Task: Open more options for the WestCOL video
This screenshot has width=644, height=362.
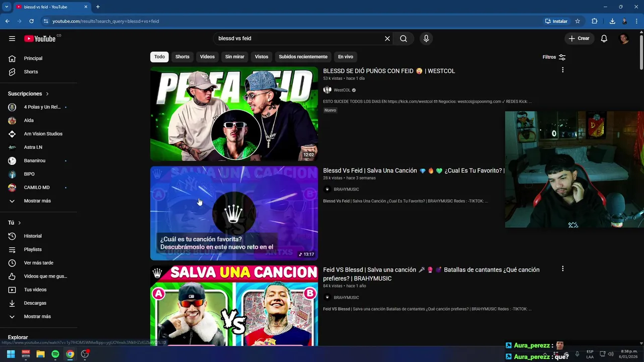Action: coord(562,70)
